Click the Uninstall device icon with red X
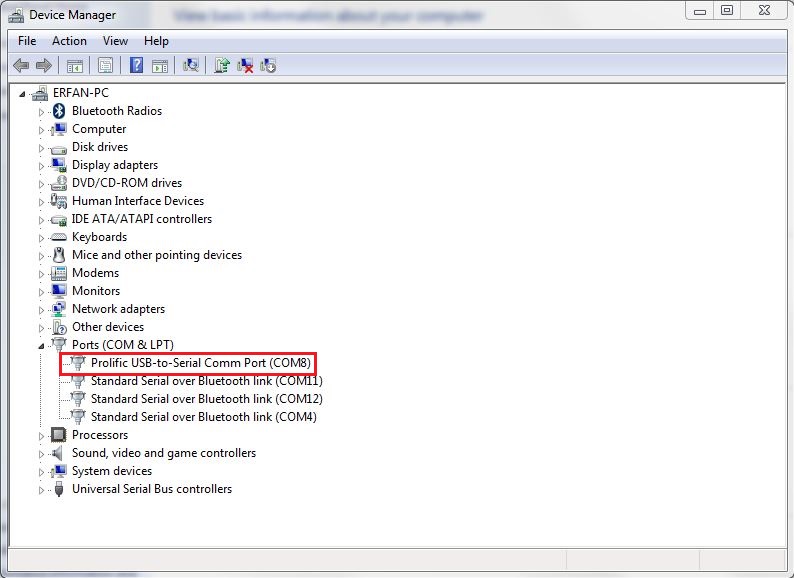The image size is (794, 578). click(245, 65)
